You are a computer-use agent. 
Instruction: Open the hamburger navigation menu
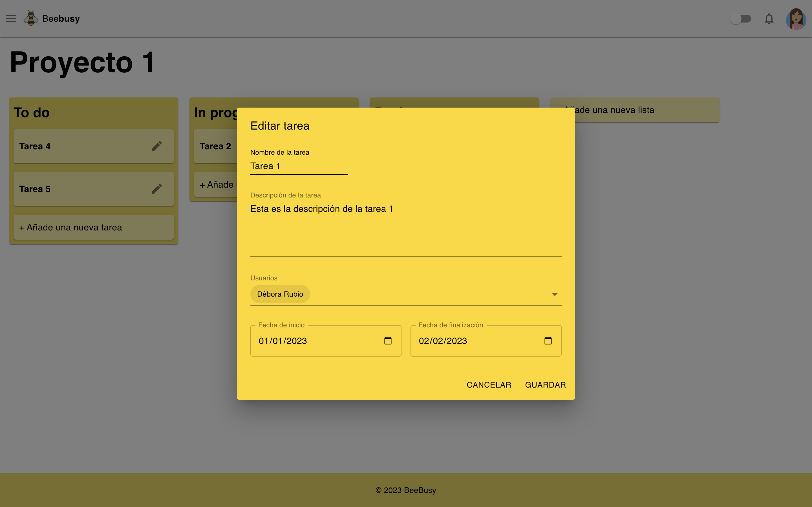(x=11, y=18)
